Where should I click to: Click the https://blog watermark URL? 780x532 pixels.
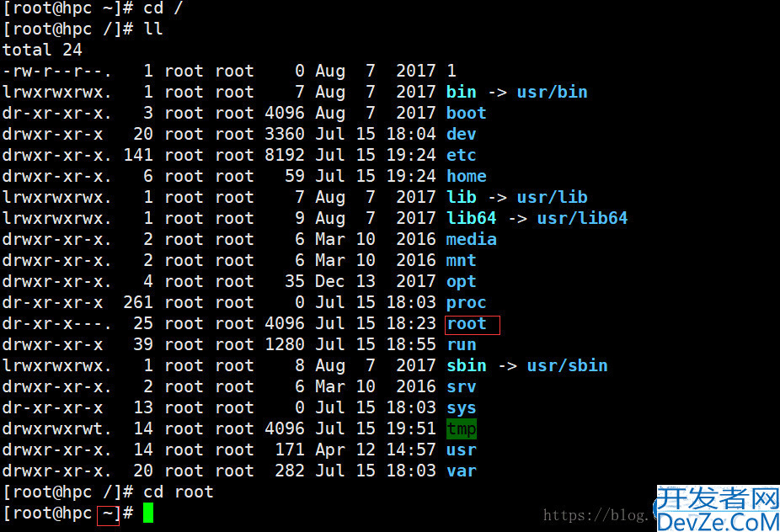click(x=598, y=515)
